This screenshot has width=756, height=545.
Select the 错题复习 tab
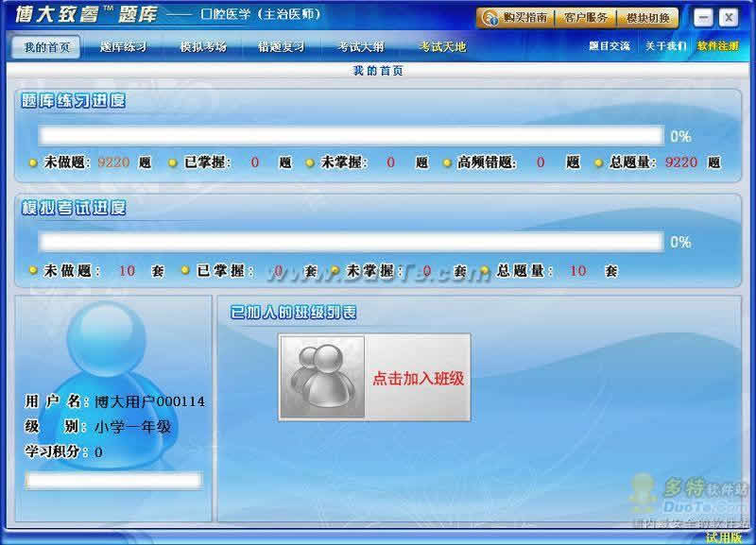coord(281,46)
